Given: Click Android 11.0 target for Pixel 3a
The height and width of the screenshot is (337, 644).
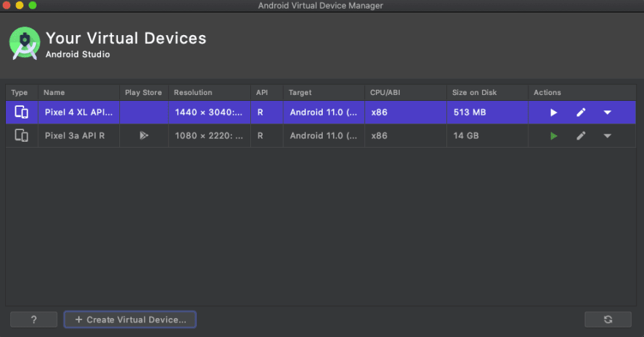Looking at the screenshot, I should [x=323, y=135].
